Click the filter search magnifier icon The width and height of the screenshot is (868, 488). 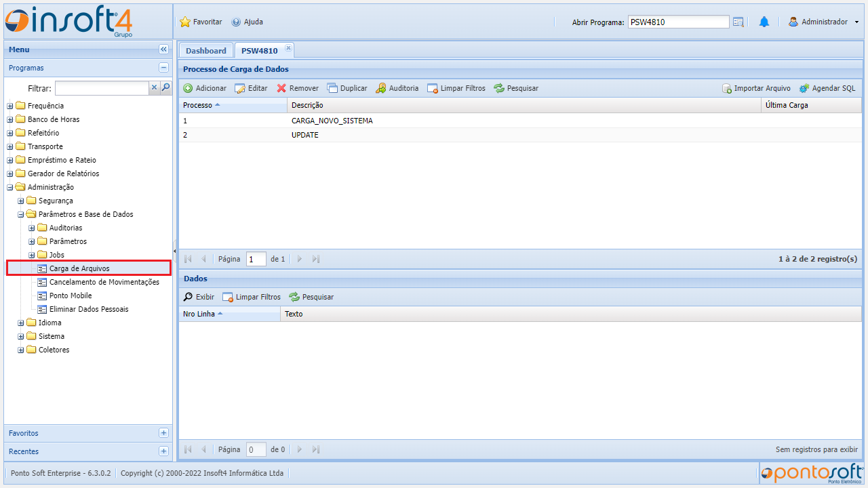coord(165,87)
